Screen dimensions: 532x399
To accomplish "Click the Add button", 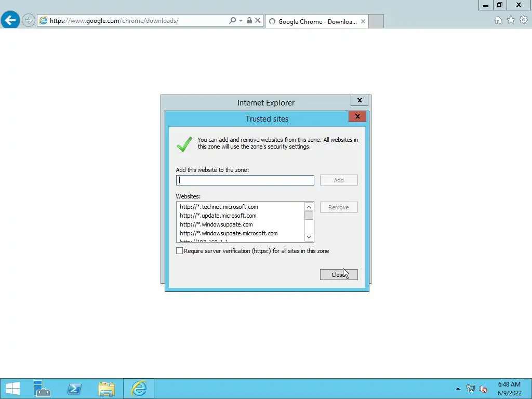I will click(339, 180).
